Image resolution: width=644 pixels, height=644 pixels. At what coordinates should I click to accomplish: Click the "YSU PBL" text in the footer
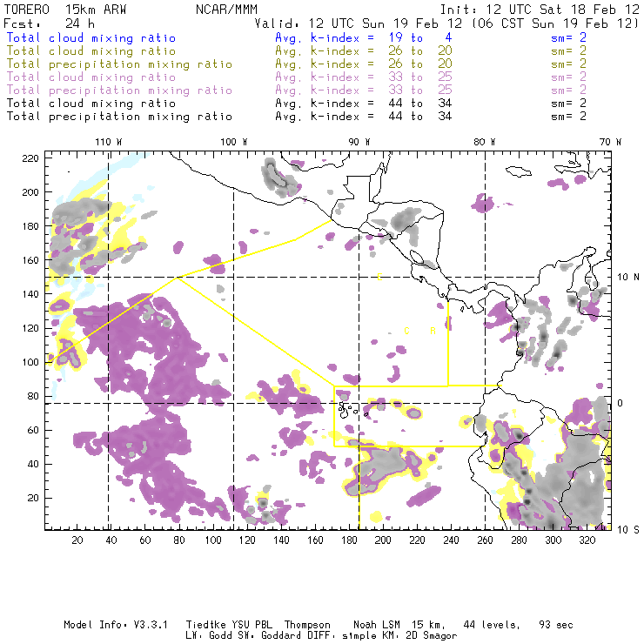point(252,625)
